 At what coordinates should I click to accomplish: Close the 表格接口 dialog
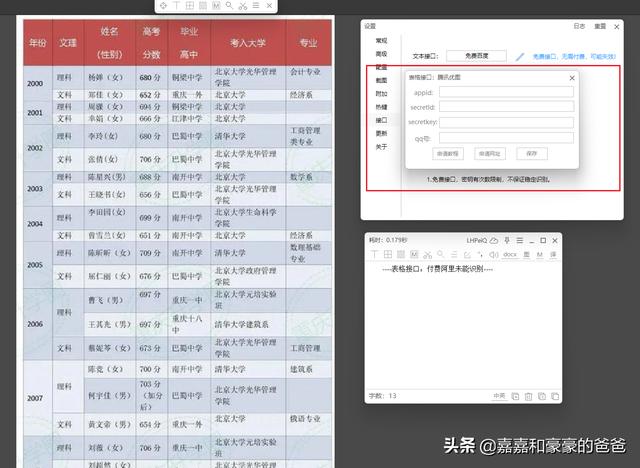tap(572, 78)
